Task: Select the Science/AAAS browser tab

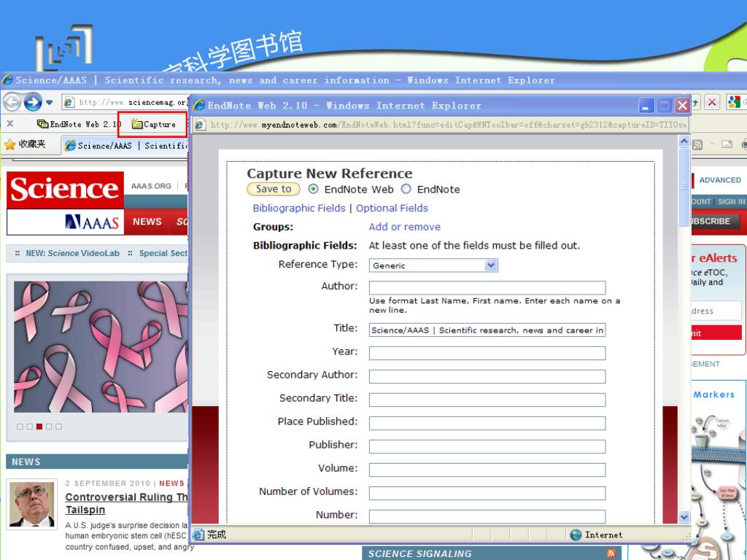Action: pos(126,145)
